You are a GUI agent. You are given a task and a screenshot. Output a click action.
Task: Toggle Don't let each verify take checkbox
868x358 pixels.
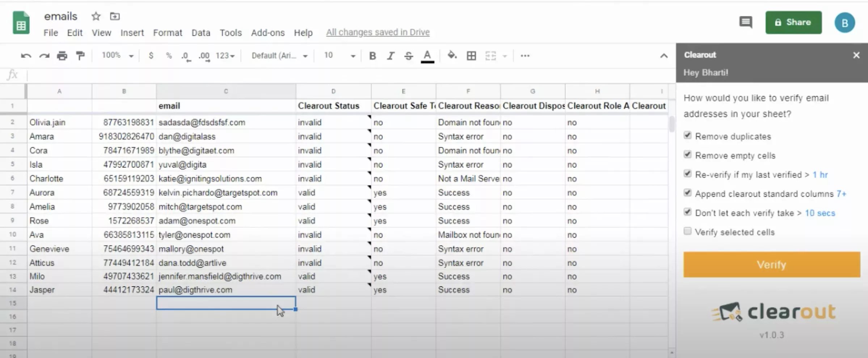[x=687, y=212]
